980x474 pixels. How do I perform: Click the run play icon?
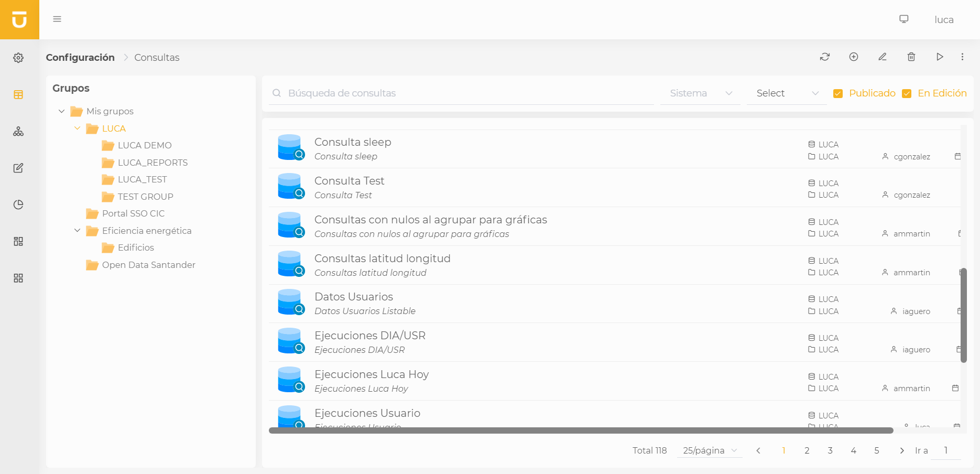940,57
